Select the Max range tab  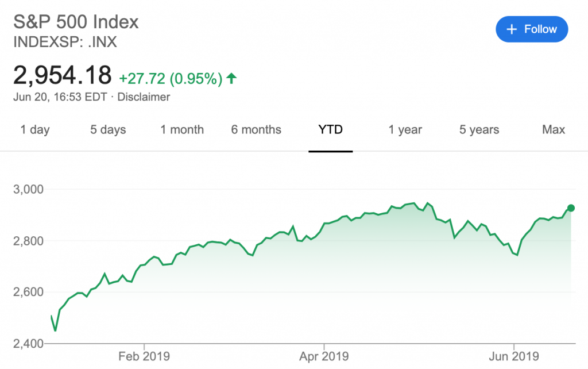[x=554, y=129]
